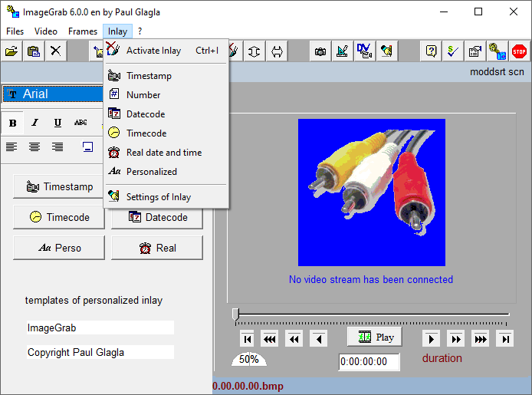Jump to last frame

tap(505, 339)
